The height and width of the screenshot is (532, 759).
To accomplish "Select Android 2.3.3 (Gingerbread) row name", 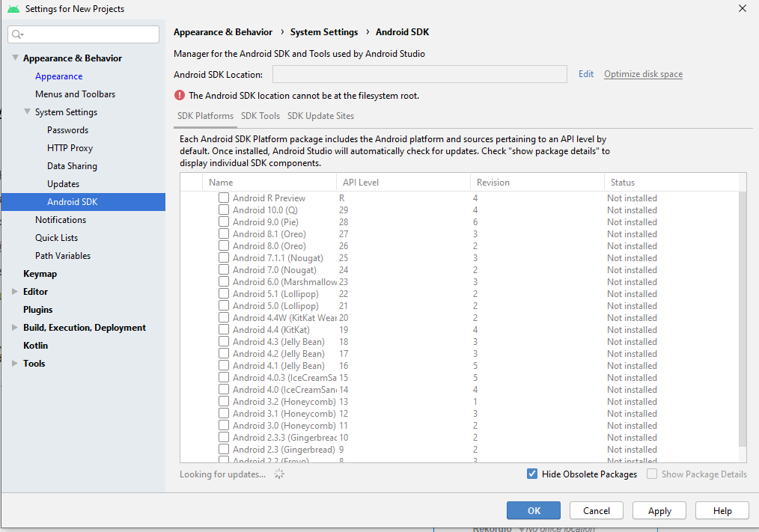I will (284, 437).
